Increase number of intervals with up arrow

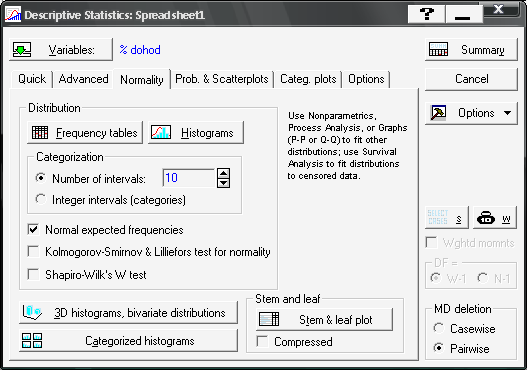(224, 173)
